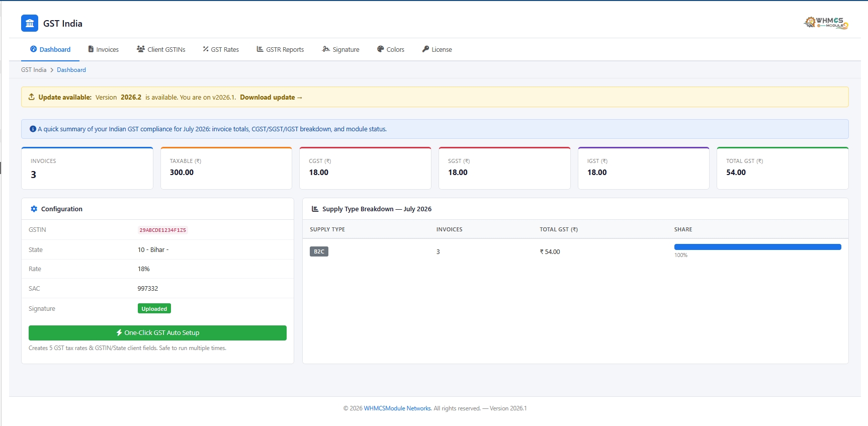
Task: Open the License tab
Action: pyautogui.click(x=437, y=49)
